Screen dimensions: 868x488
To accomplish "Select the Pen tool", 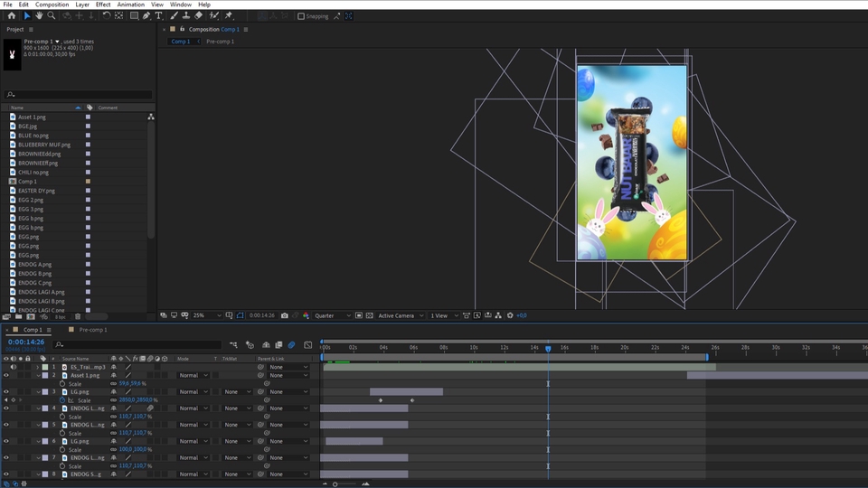I will point(146,15).
